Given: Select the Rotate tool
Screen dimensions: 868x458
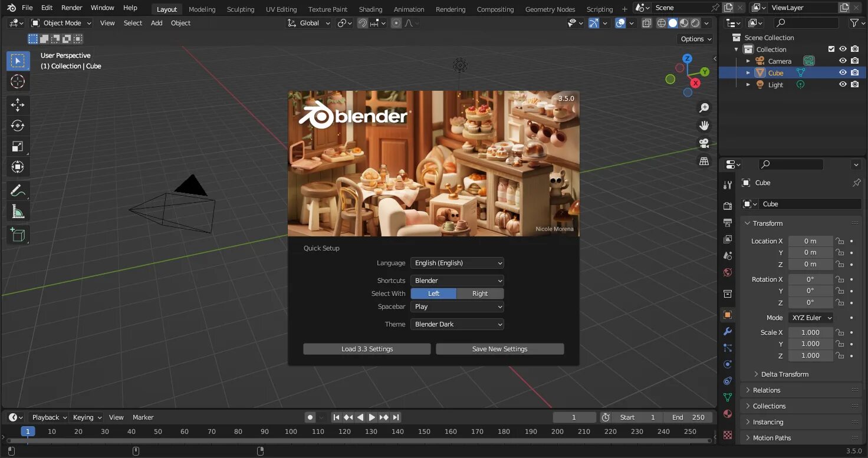Looking at the screenshot, I should point(18,126).
